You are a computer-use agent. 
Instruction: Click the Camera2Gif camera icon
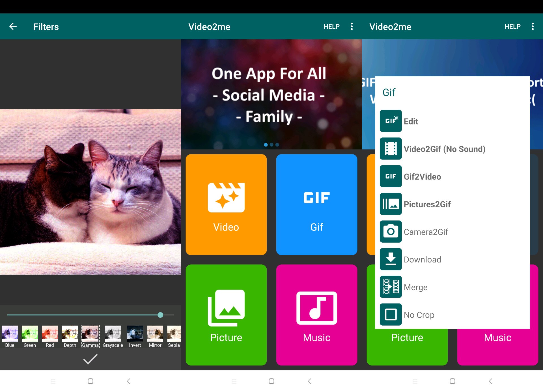coord(391,232)
